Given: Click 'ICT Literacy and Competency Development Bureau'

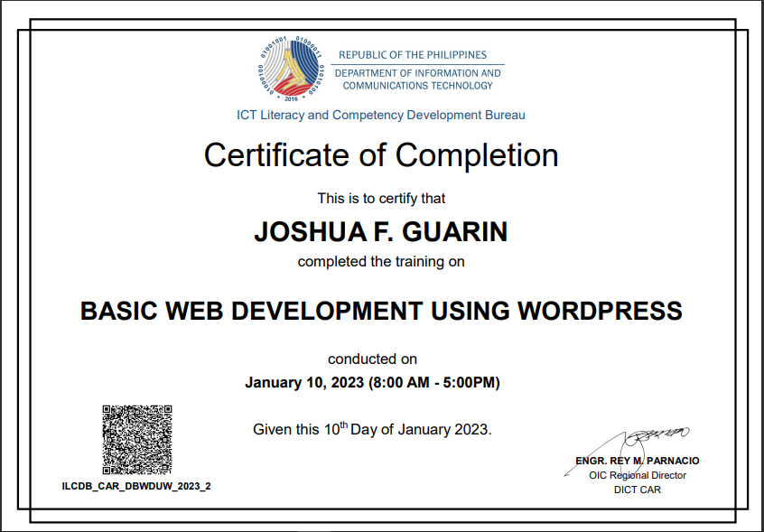Looking at the screenshot, I should click(x=381, y=116).
